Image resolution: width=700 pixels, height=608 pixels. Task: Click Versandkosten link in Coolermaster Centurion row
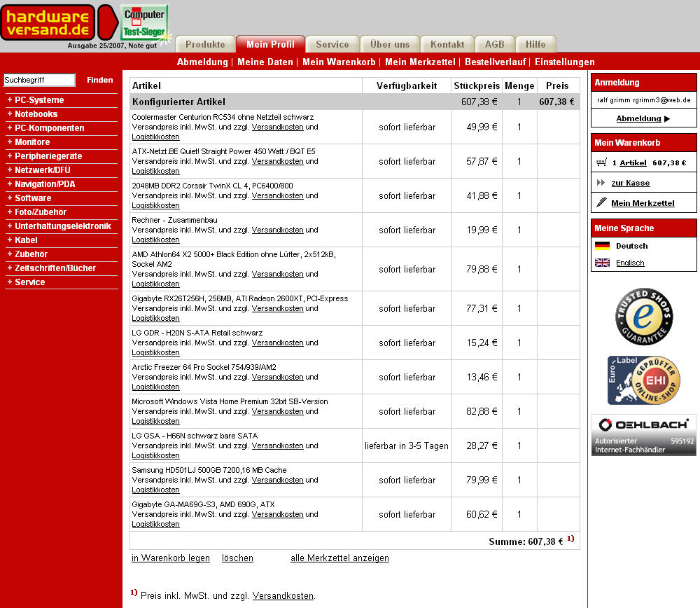278,127
